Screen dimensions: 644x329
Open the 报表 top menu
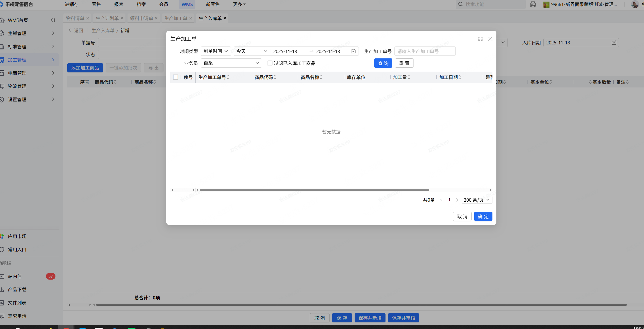coord(119,4)
